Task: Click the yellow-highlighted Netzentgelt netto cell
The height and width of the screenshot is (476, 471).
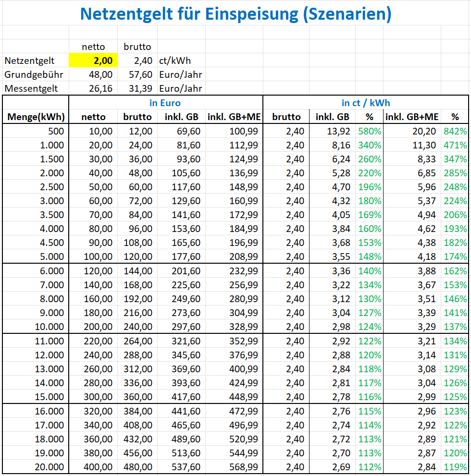Action: (x=93, y=61)
